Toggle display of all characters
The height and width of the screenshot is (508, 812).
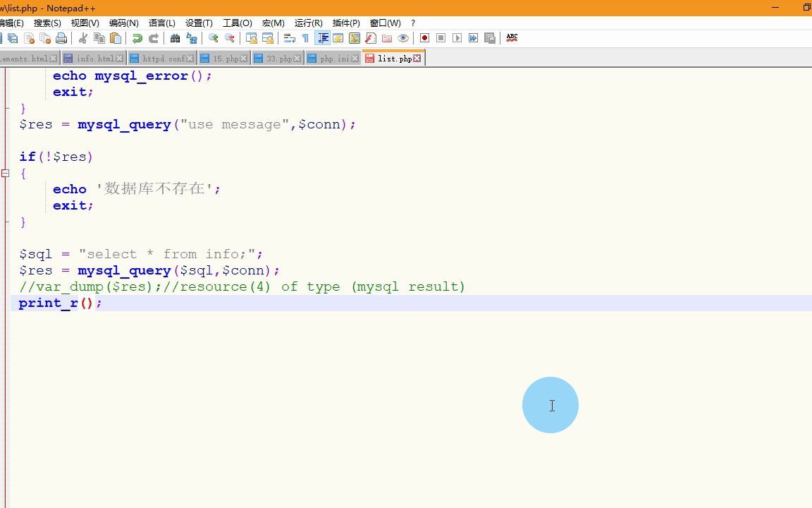306,37
